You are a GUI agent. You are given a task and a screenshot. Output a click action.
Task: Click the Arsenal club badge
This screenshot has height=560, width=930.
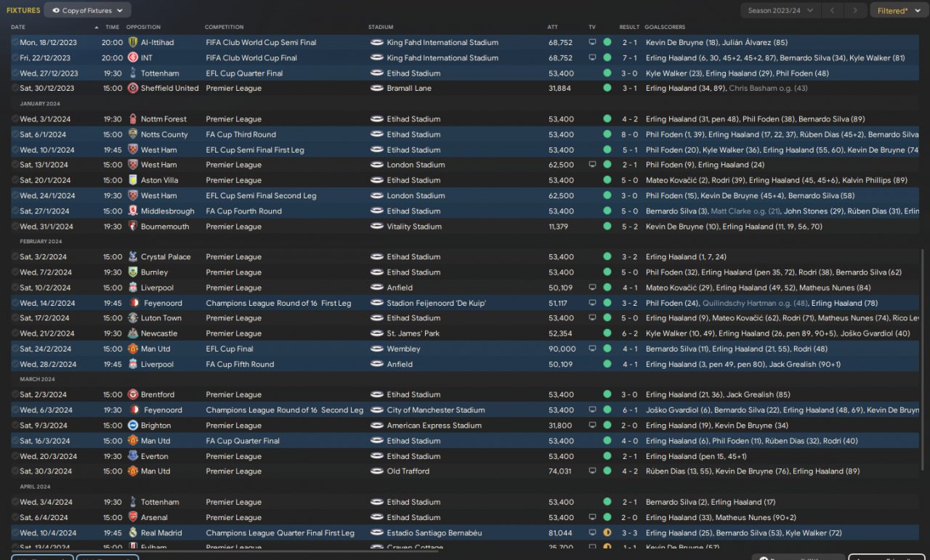coord(133,518)
